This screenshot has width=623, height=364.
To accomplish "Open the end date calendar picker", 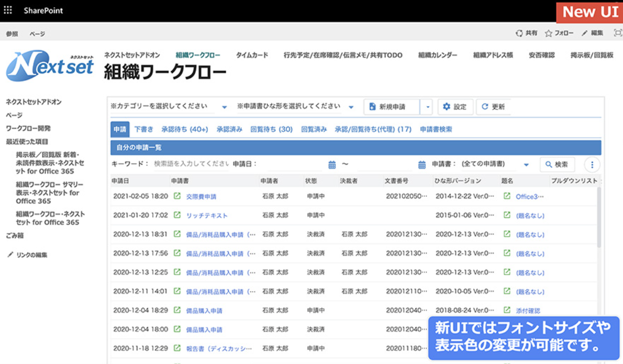I will (x=422, y=165).
